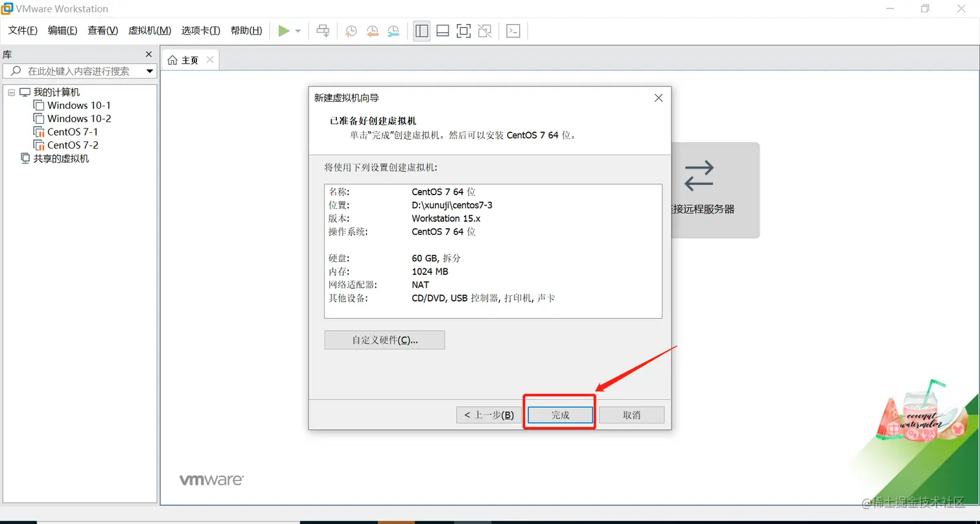980x524 pixels.
Task: Click the version value Workstation 15.x
Action: (x=446, y=219)
